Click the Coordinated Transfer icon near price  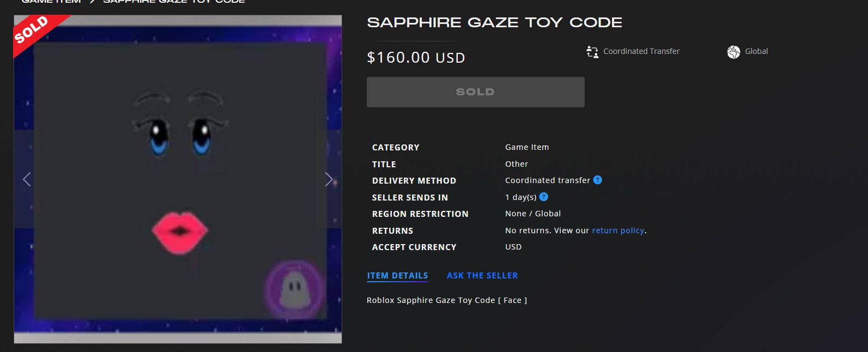point(592,52)
